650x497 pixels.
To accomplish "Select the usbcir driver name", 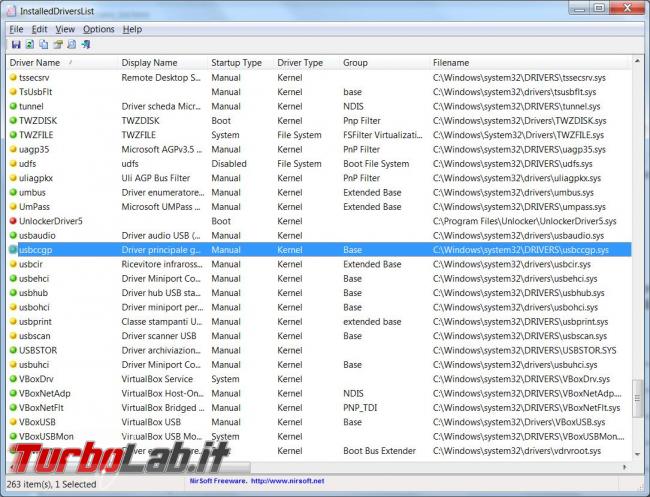I will pyautogui.click(x=31, y=264).
